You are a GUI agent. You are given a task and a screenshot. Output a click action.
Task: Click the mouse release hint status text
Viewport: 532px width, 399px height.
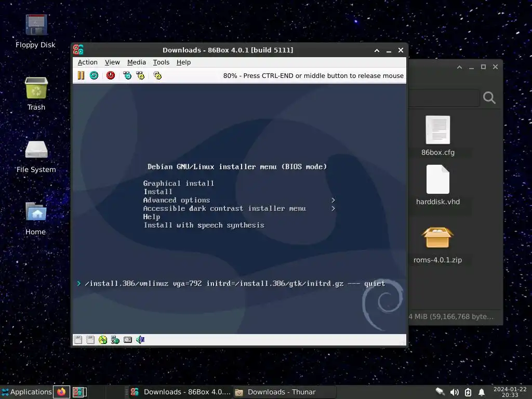click(x=313, y=76)
